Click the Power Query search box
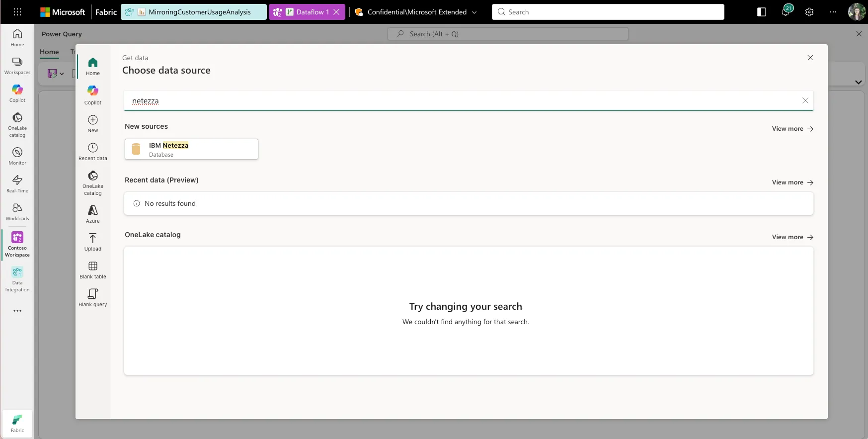The width and height of the screenshot is (868, 439). tap(508, 34)
